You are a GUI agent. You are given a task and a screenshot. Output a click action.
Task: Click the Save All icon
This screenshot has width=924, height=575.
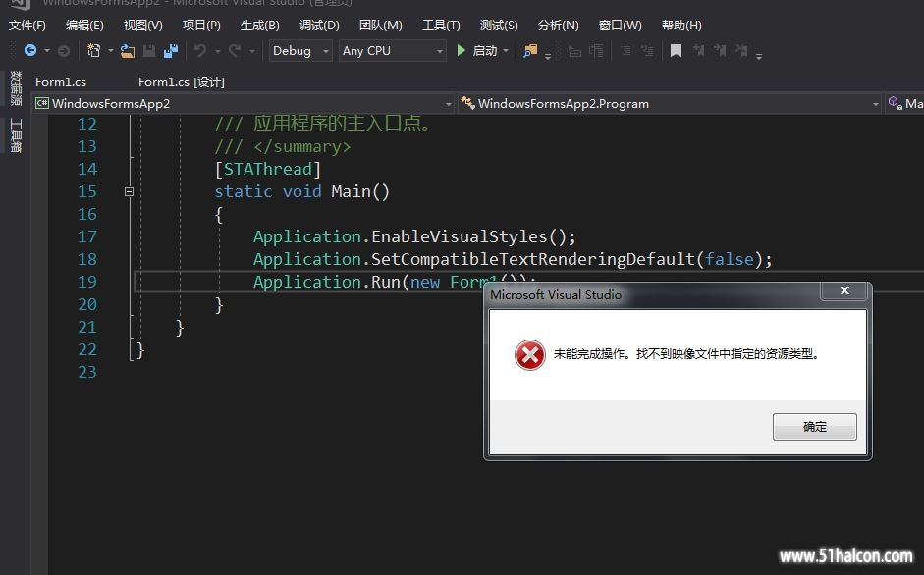171,51
